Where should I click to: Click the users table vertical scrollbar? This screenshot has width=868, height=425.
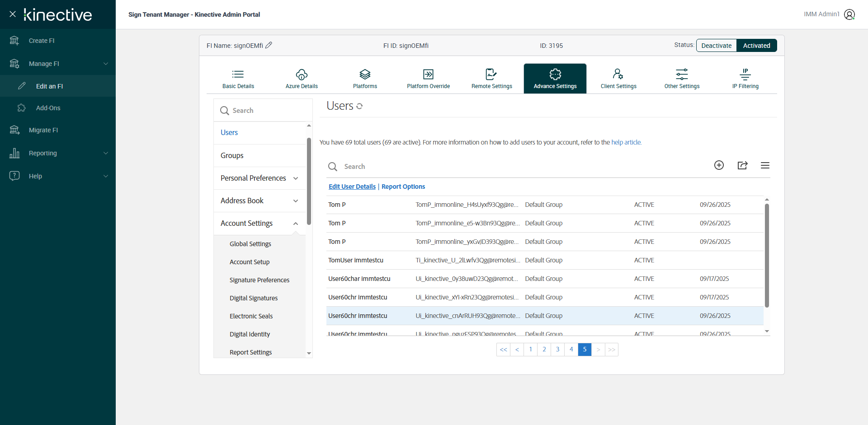[x=767, y=255]
